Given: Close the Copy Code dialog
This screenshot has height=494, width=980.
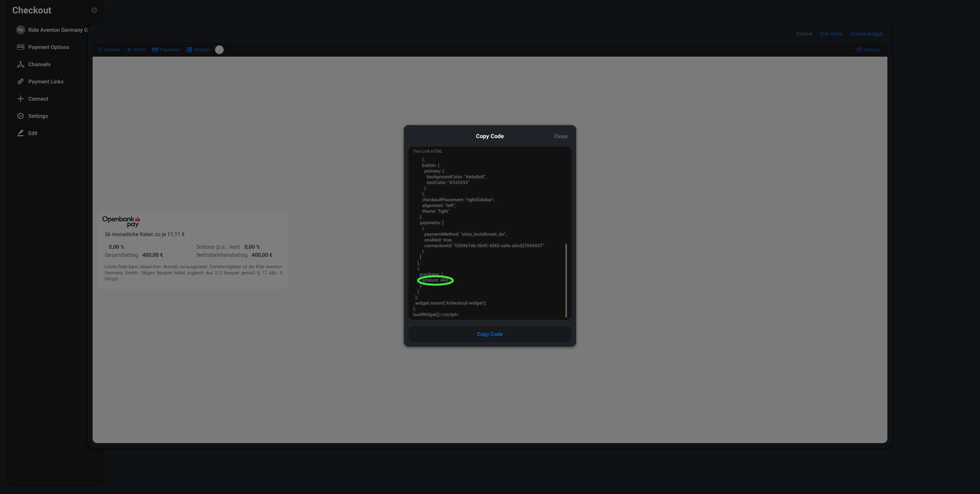Looking at the screenshot, I should click(560, 136).
